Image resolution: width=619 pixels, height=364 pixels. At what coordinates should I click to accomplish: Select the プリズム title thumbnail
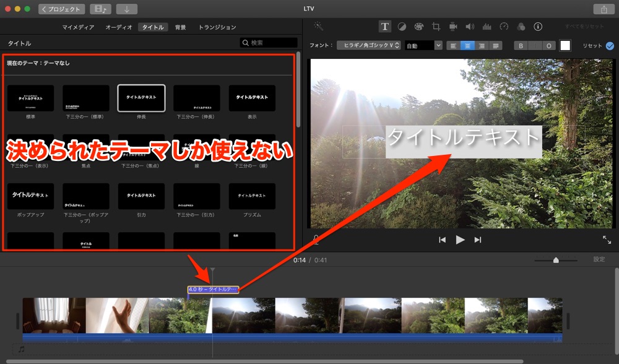(252, 196)
